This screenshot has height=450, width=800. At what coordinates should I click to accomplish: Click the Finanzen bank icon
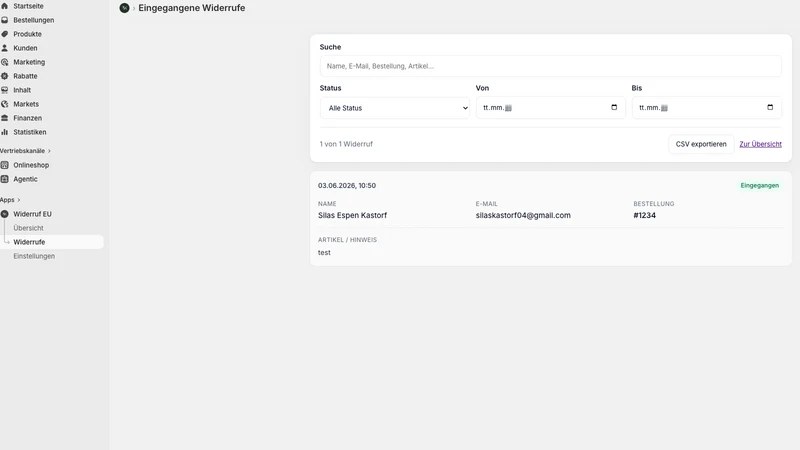point(5,118)
